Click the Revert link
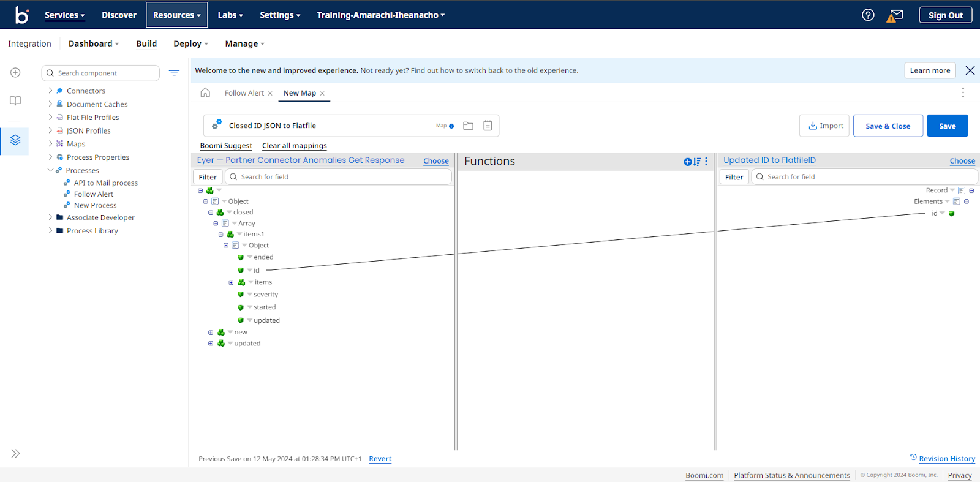The image size is (980, 482). click(x=380, y=459)
